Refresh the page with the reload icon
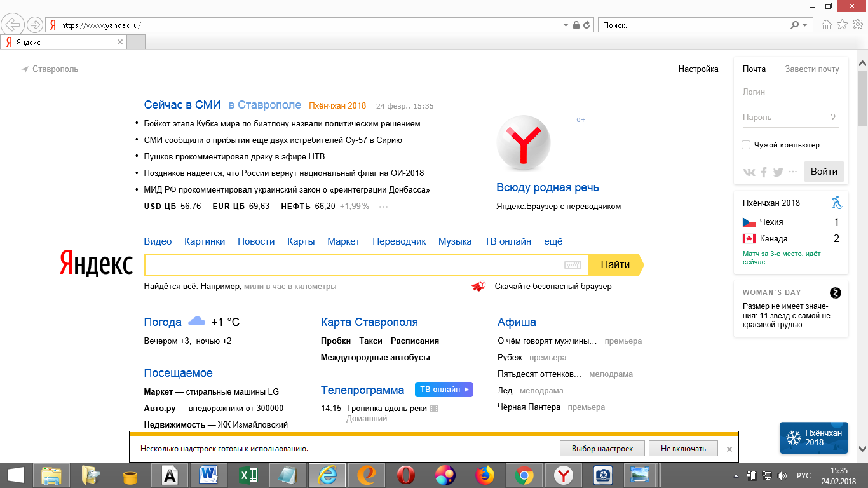Screen dimensions: 868x488 click(x=587, y=25)
